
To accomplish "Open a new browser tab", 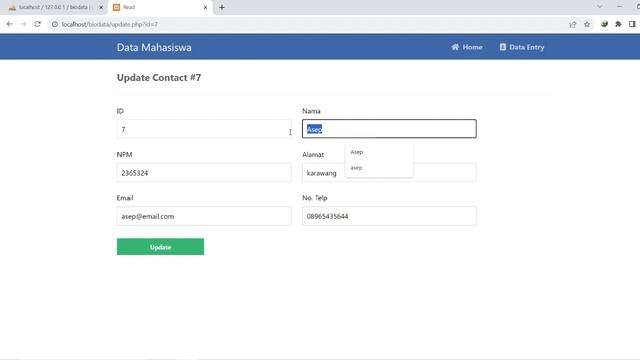I will (222, 7).
